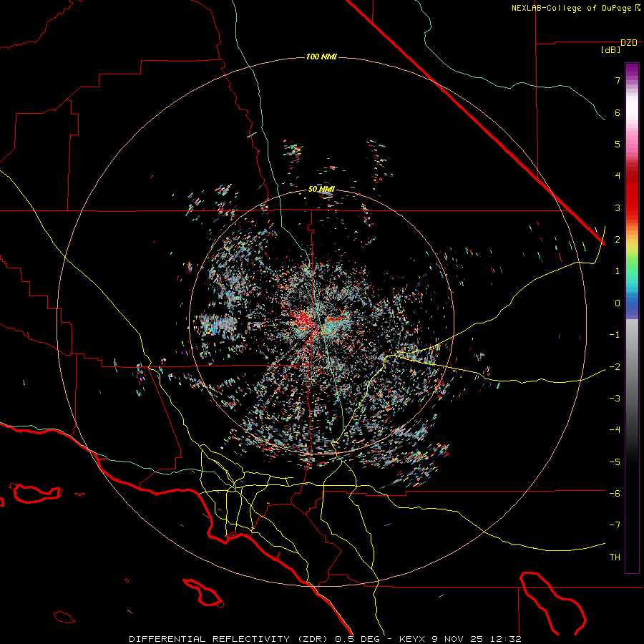
Task: Click the 1 value on color scale
Action: [x=618, y=271]
